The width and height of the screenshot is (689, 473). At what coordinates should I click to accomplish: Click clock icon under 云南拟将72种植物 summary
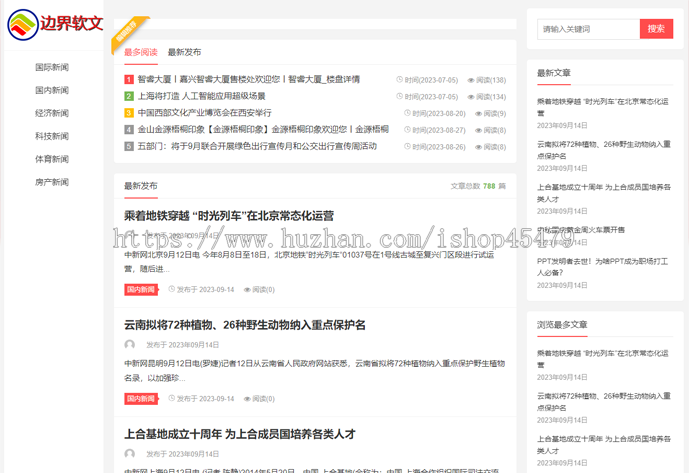(172, 398)
